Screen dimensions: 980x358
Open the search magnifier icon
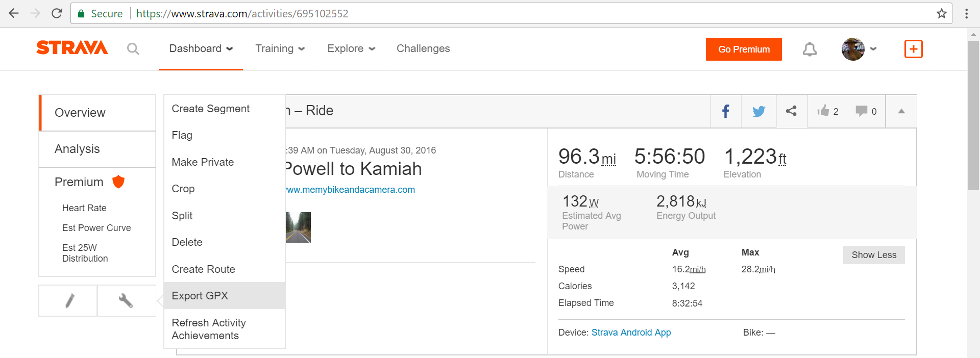point(133,49)
